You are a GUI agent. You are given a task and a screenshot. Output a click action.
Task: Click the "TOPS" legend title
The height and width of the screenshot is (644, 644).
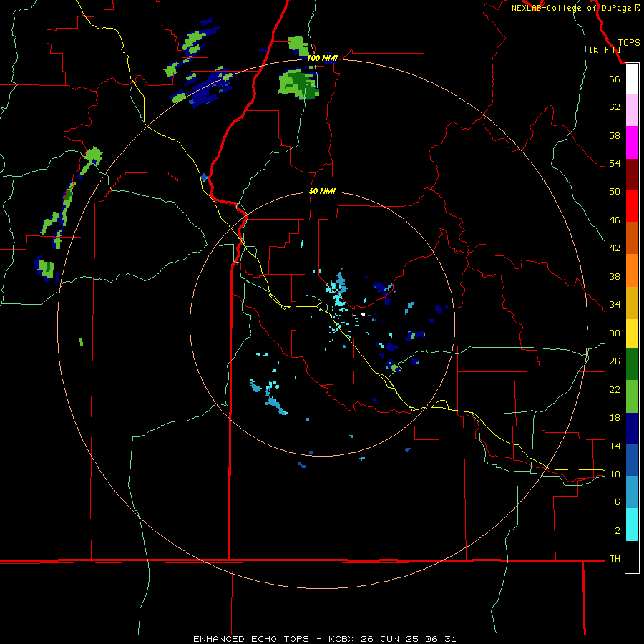pos(629,43)
